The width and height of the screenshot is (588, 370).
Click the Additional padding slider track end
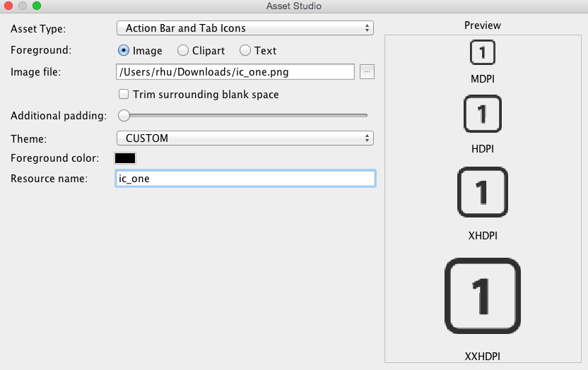click(x=365, y=115)
